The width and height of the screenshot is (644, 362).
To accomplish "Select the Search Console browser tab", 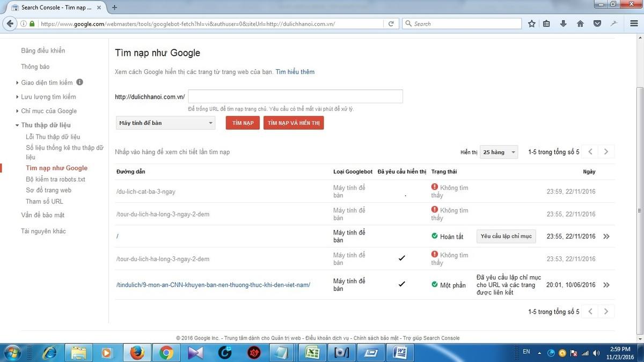I will [x=56, y=8].
